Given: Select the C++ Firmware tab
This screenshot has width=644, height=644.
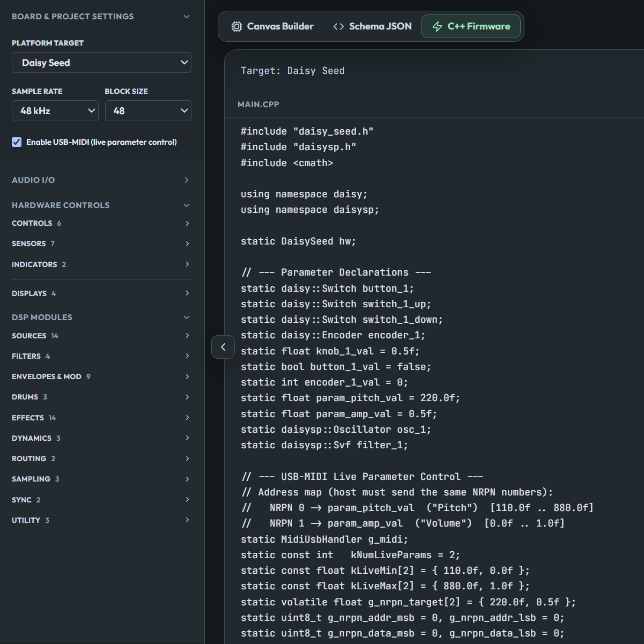Looking at the screenshot, I should pyautogui.click(x=471, y=26).
